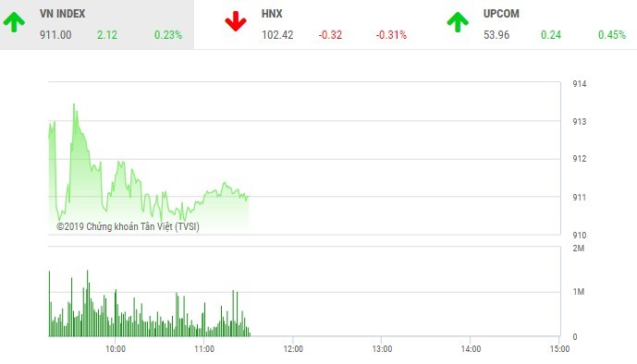Select the VN INDEX tab

[x=97, y=25]
